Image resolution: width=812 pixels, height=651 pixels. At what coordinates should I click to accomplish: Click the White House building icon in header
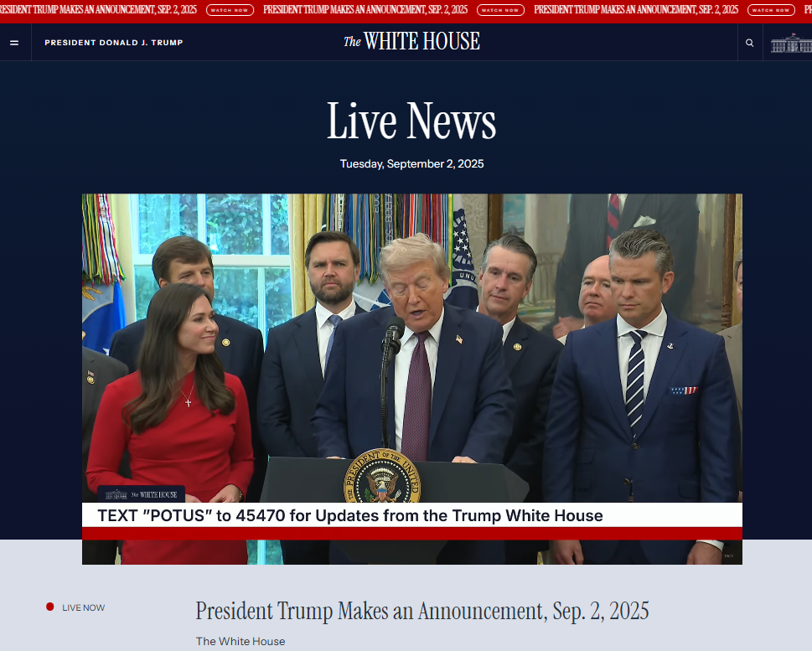tap(791, 43)
